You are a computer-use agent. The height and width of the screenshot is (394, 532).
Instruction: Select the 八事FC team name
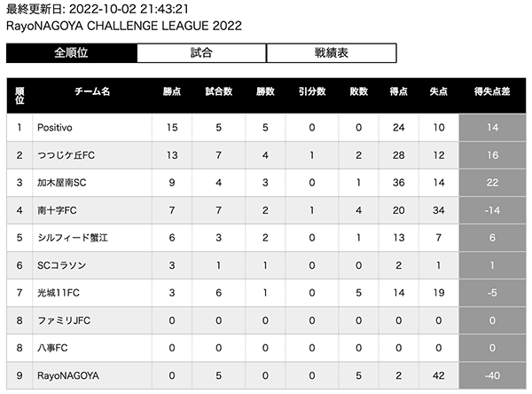[52, 348]
